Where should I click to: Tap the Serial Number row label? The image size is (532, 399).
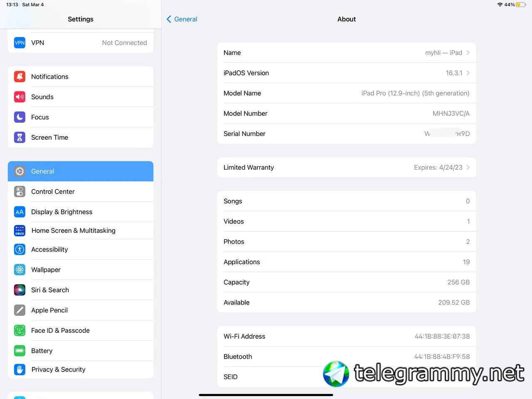pos(244,134)
